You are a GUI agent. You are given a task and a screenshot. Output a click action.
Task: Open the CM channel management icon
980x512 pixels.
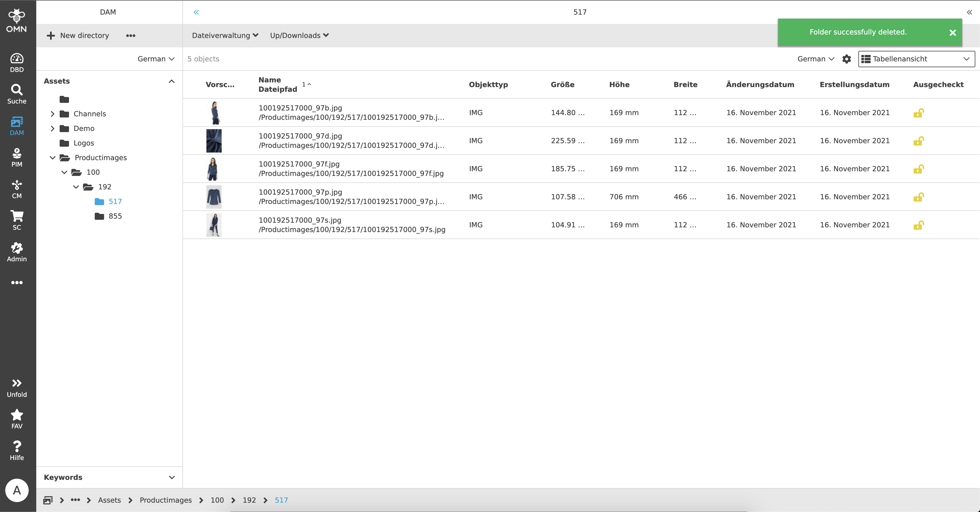click(x=17, y=189)
